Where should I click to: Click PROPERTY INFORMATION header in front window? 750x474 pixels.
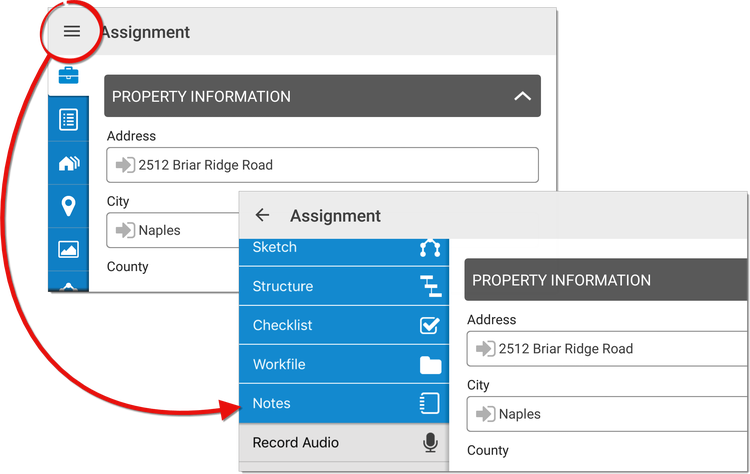click(606, 280)
